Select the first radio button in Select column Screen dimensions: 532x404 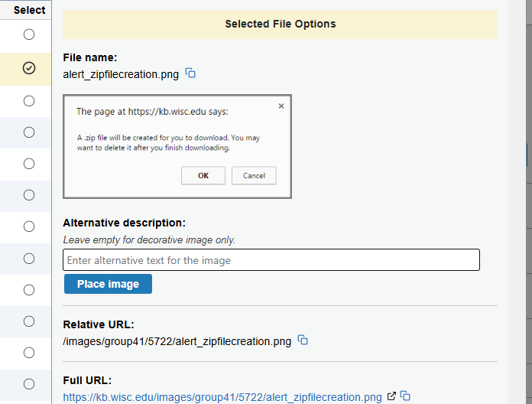[x=29, y=34]
